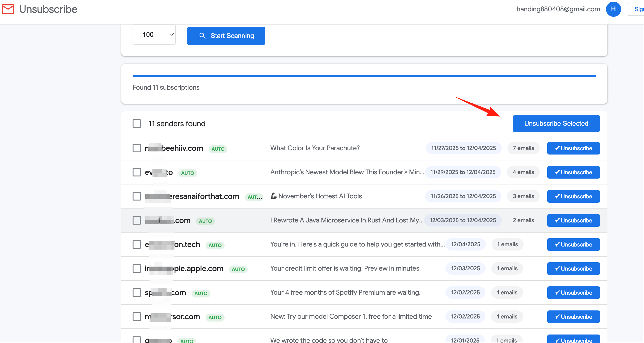Screen dimensions: 644x343
Task: Click subject 'Your 4 free months of Spotify Premium'
Action: pos(345,292)
